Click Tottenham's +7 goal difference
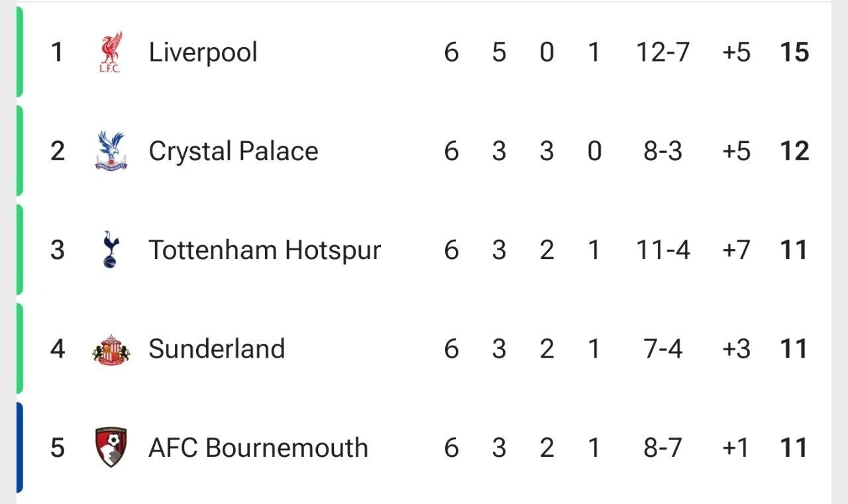This screenshot has width=848, height=504. (736, 250)
